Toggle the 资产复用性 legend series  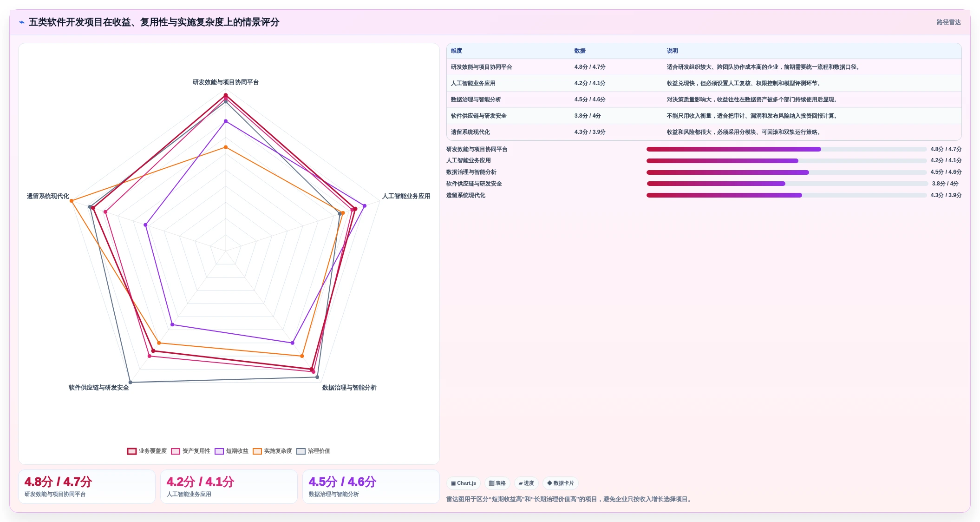[190, 451]
